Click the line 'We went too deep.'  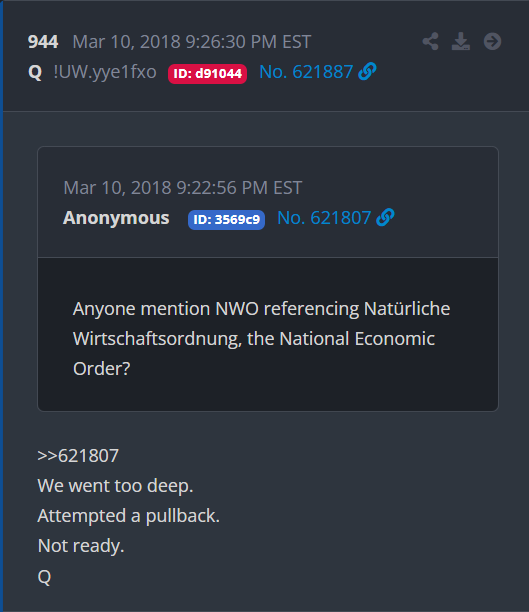pyautogui.click(x=115, y=486)
